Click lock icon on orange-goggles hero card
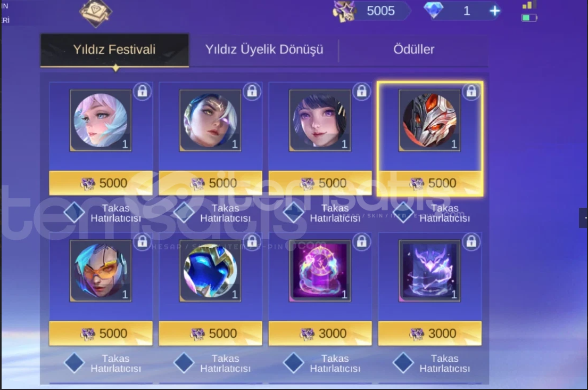 (x=142, y=242)
